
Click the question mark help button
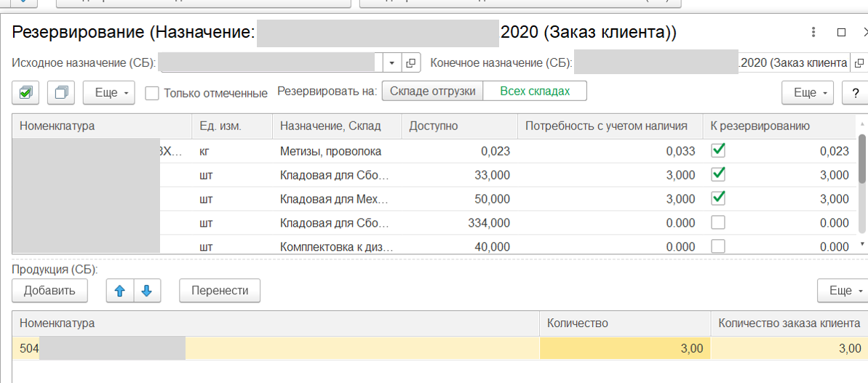(x=854, y=93)
